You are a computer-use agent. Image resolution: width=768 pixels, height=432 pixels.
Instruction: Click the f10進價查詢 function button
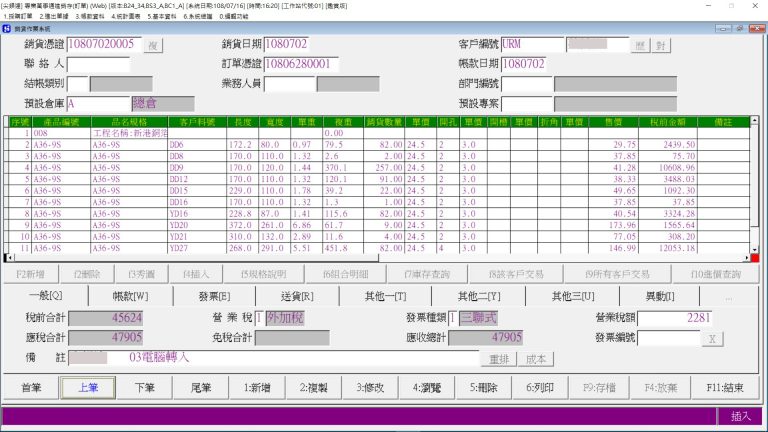pyautogui.click(x=716, y=274)
